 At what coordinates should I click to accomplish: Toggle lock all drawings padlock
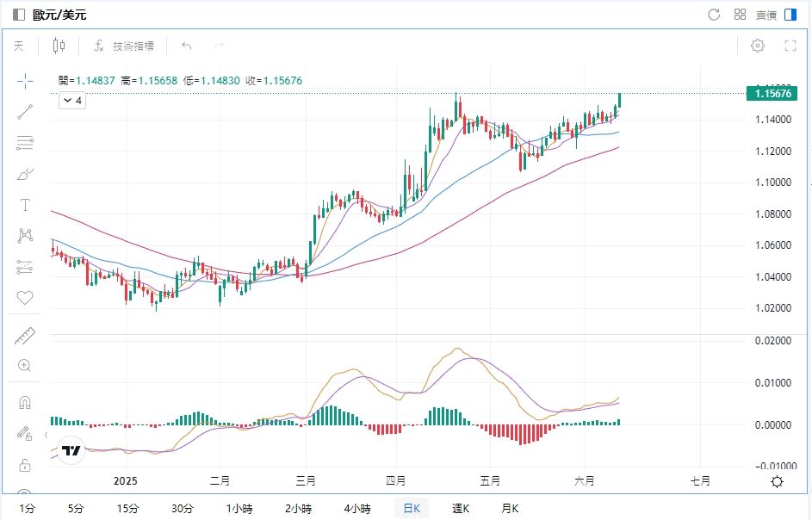click(x=25, y=466)
